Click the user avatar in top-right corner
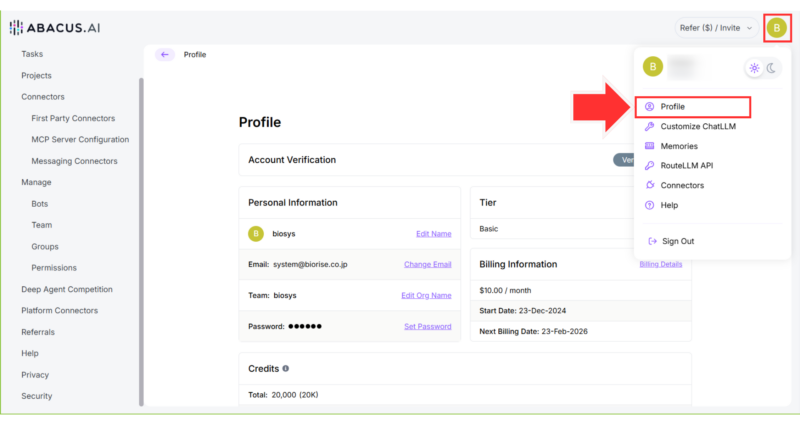 (x=777, y=28)
